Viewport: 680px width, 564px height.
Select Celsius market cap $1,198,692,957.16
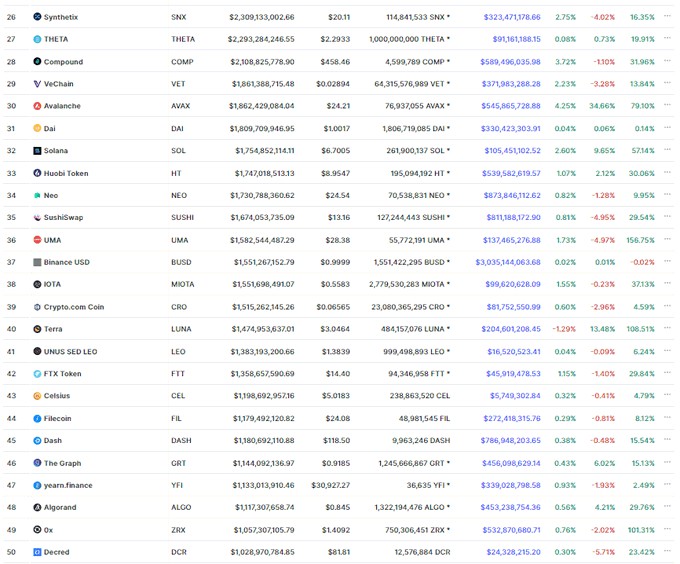(x=264, y=396)
